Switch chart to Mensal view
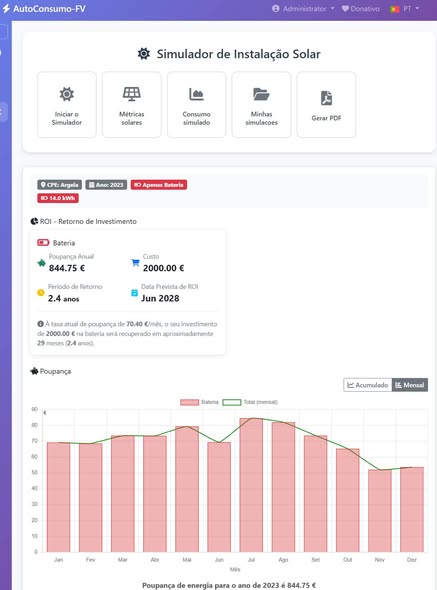This screenshot has height=590, width=437. 410,385
